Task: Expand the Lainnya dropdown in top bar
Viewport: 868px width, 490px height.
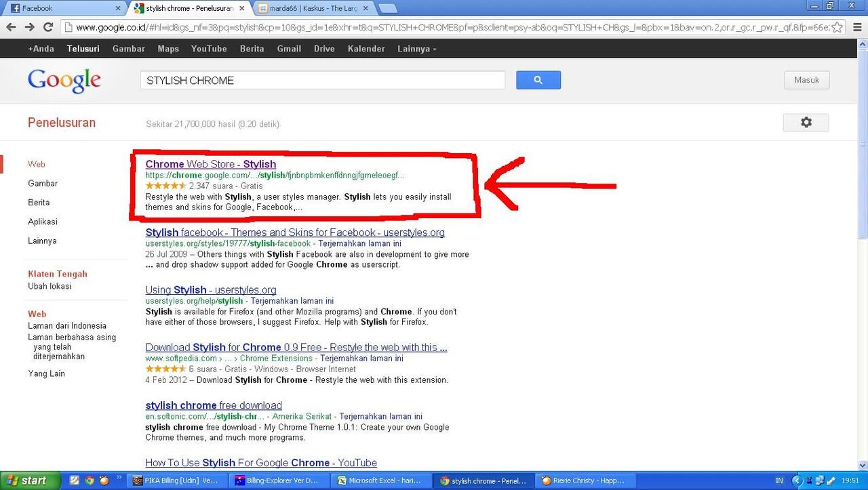Action: tap(417, 49)
